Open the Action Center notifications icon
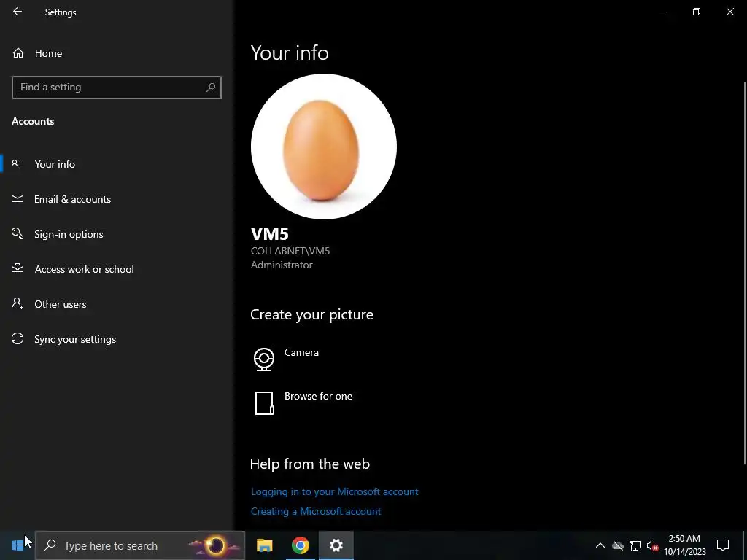 (723, 545)
